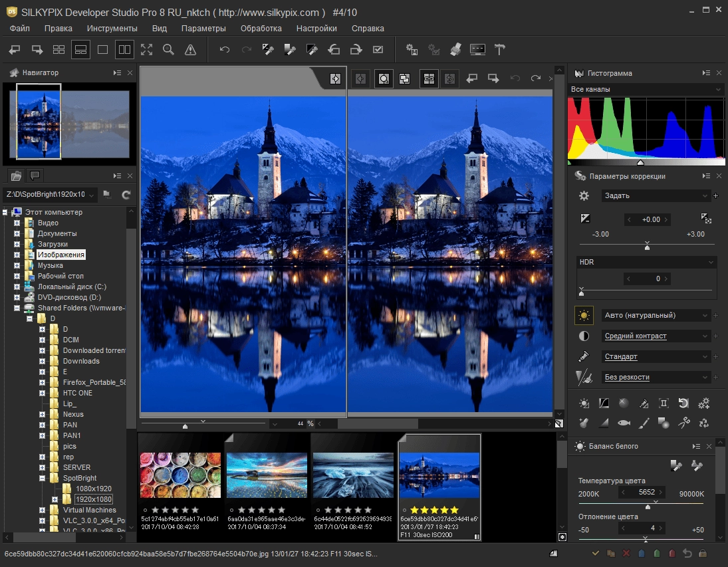
Task: Open the 'Задать' preset dropdown
Action: tap(656, 195)
